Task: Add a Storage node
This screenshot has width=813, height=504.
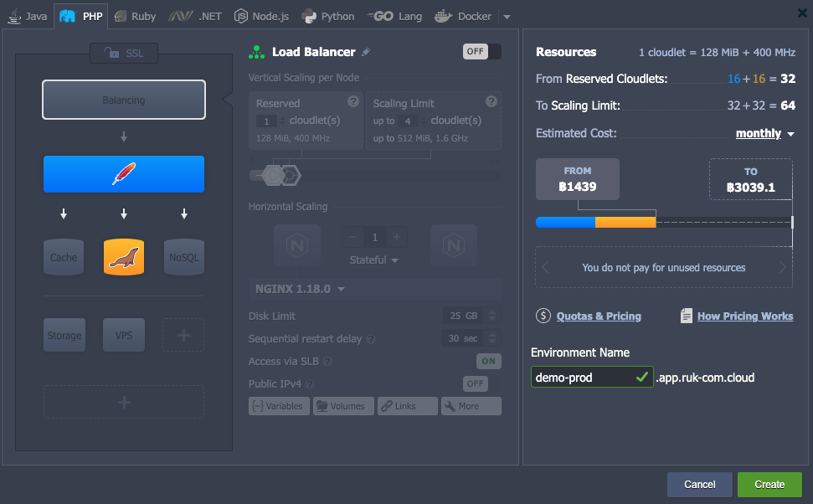Action: point(64,335)
